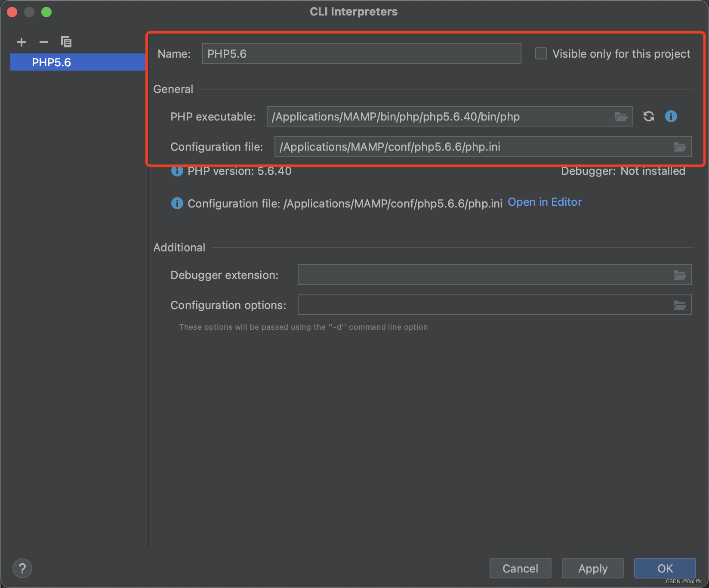This screenshot has width=709, height=588.
Task: Click the Name input field
Action: coord(362,53)
